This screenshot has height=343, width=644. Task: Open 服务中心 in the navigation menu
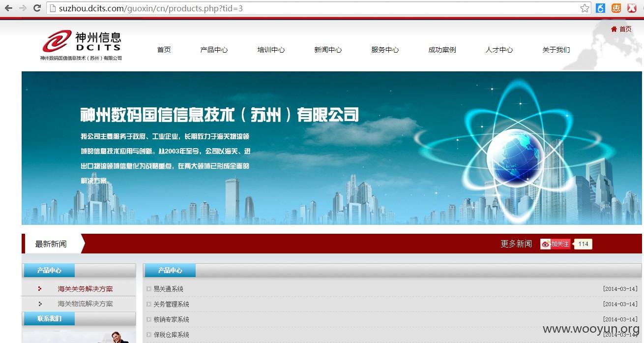coord(385,50)
